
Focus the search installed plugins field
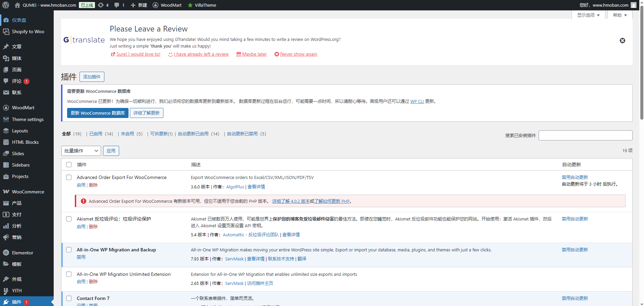(585, 135)
